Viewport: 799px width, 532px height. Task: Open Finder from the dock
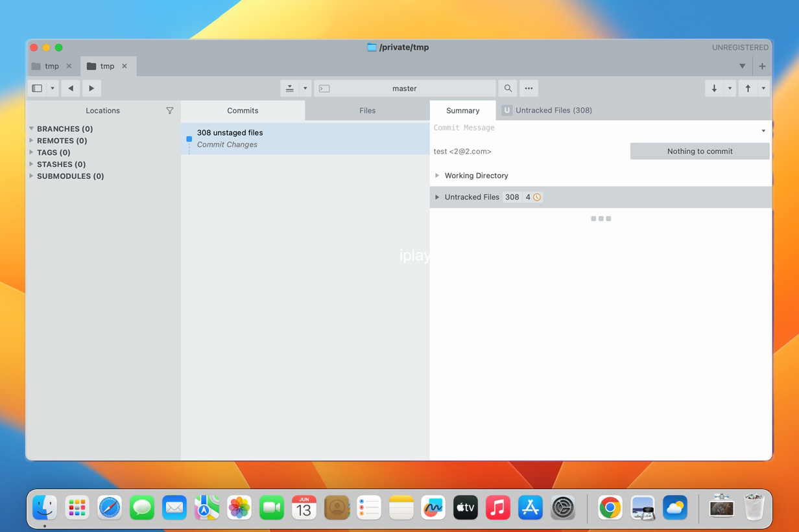45,508
